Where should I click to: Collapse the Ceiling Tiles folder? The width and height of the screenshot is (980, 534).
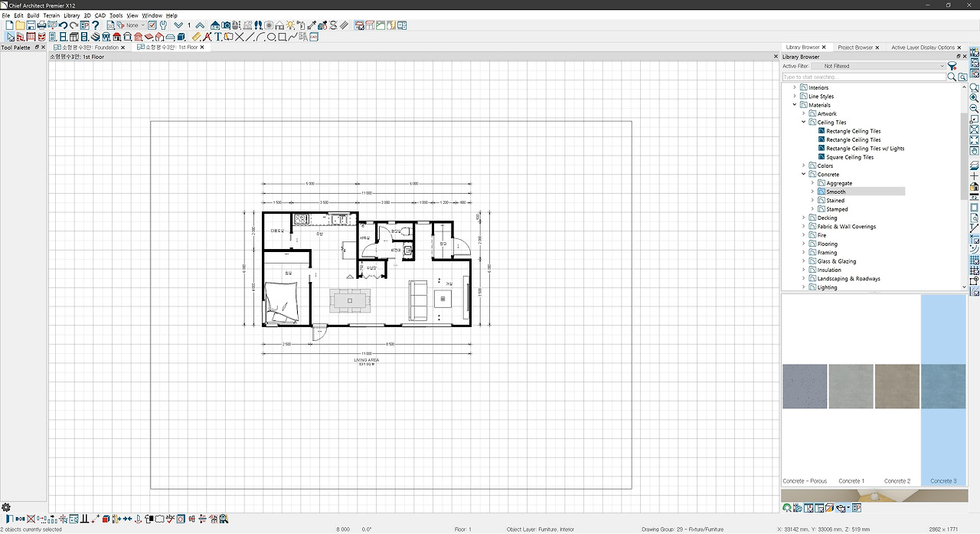(804, 123)
